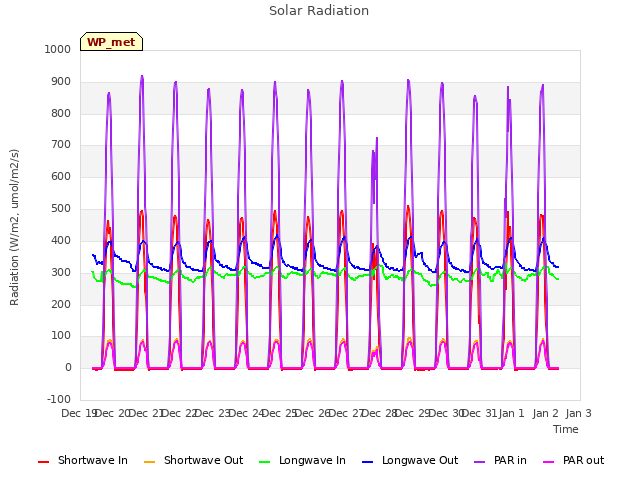This screenshot has width=640, height=480.
Task: Click the 200 y-axis tick label
Action: (60, 304)
